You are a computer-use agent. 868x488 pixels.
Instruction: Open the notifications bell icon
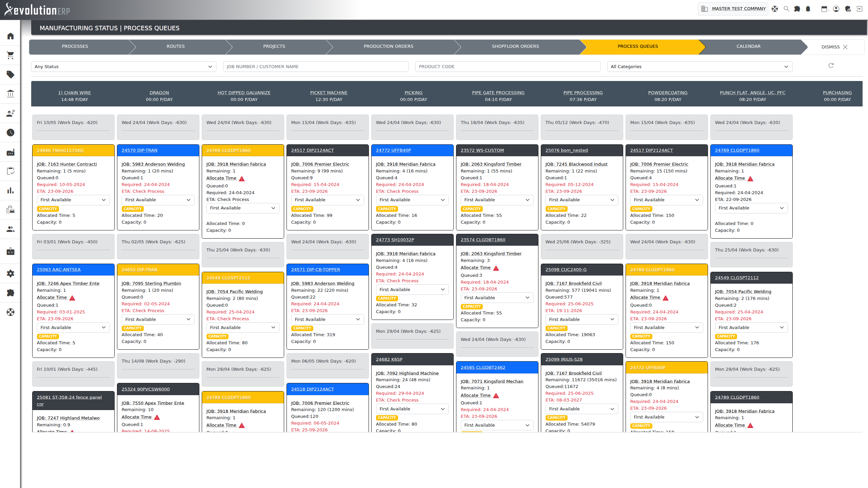point(808,9)
